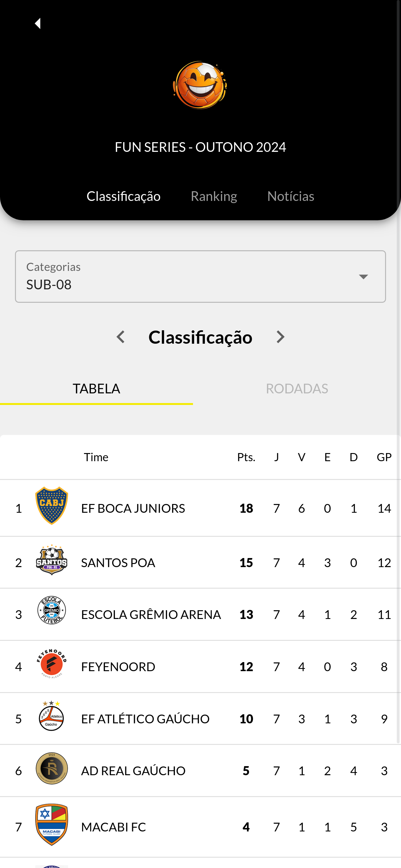Tap the Escola Grêmio Futebol logo
401x868 pixels.
tap(52, 610)
